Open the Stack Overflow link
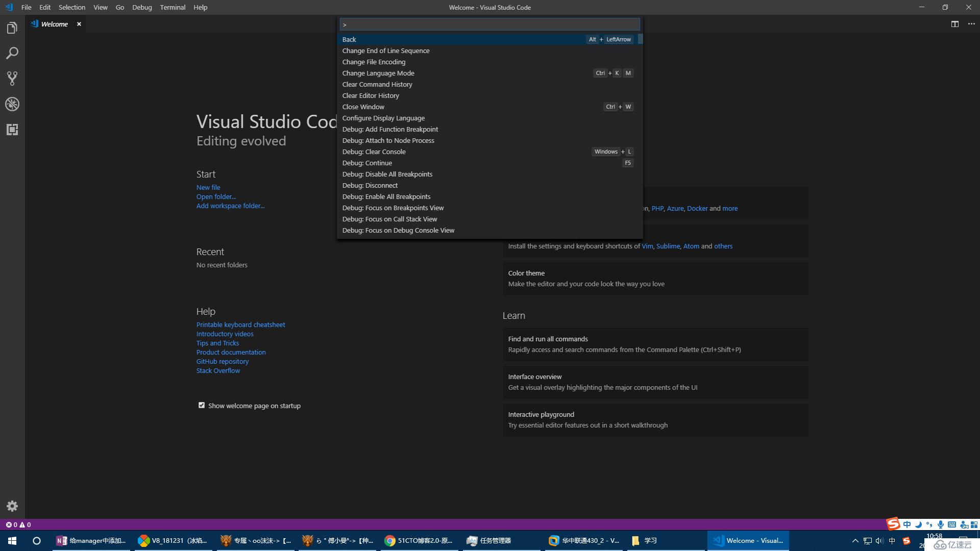Viewport: 980px width, 551px height. coord(218,370)
